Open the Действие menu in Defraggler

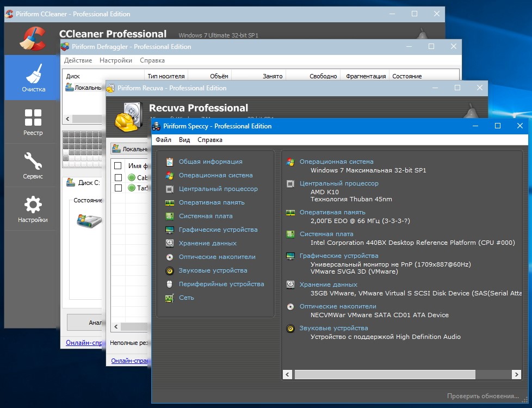click(x=78, y=60)
